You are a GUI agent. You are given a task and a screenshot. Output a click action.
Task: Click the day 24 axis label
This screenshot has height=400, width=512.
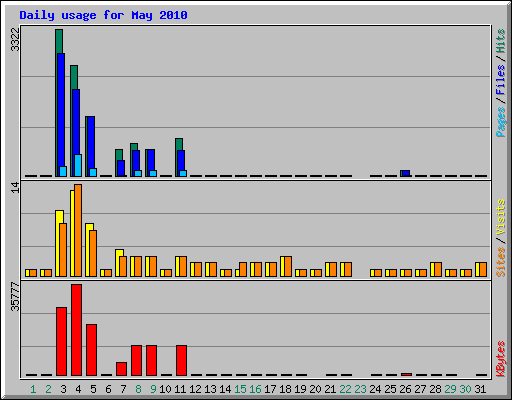click(x=375, y=389)
